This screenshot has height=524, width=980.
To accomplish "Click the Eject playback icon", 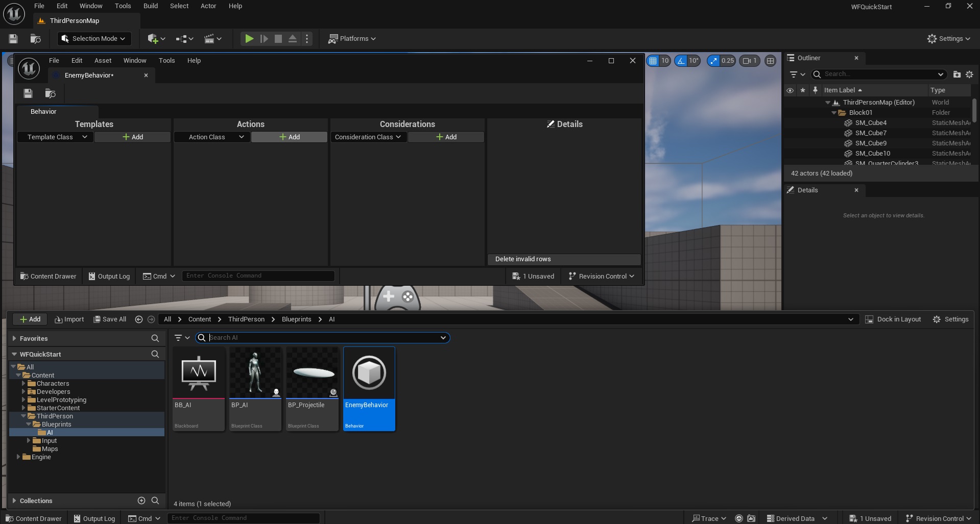I will tap(293, 39).
